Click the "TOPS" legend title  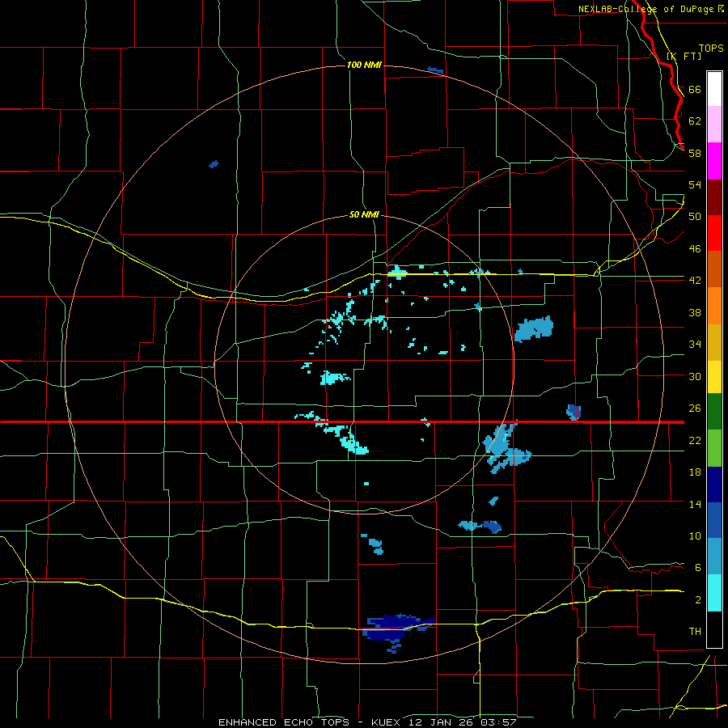711,49
